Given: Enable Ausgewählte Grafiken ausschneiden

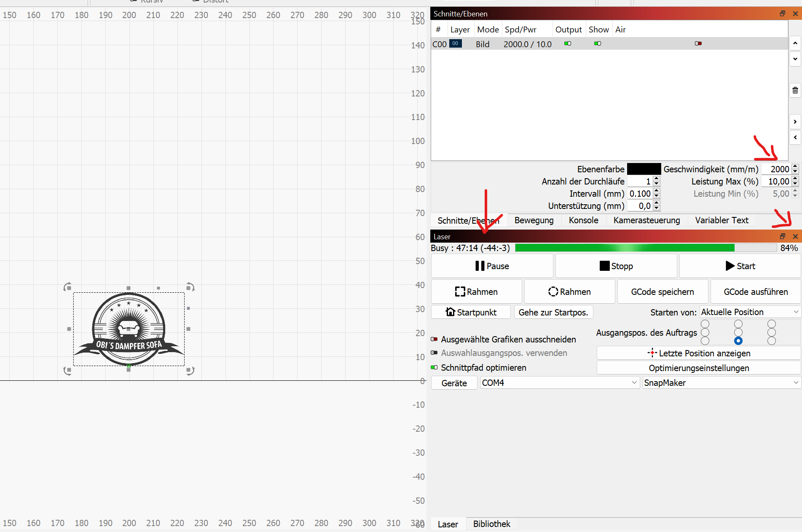Looking at the screenshot, I should (x=434, y=339).
